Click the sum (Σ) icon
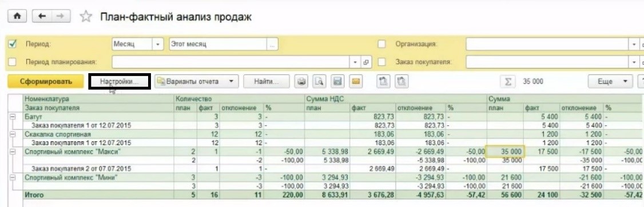Viewport: 644px width, 207px height. (508, 81)
